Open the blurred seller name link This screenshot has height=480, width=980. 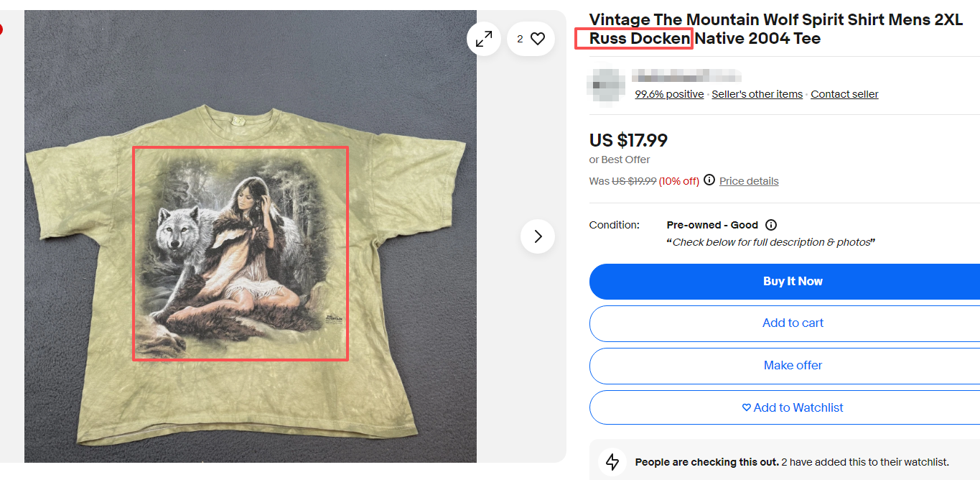pos(686,76)
